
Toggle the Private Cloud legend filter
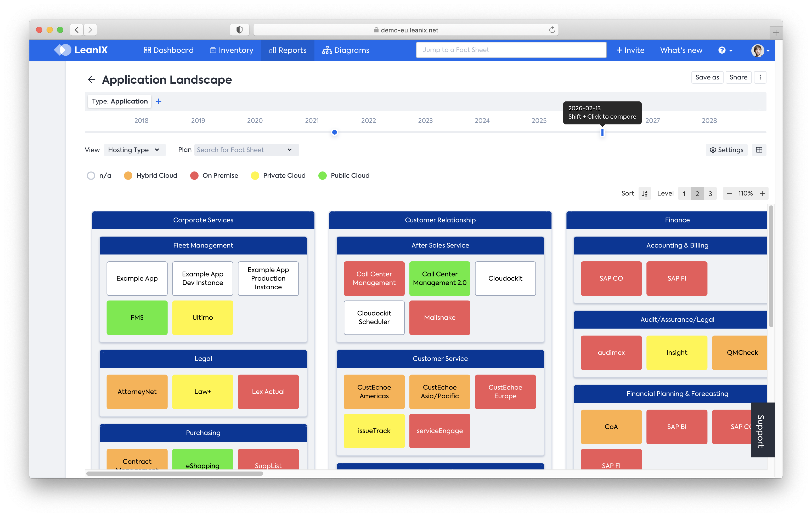click(278, 175)
